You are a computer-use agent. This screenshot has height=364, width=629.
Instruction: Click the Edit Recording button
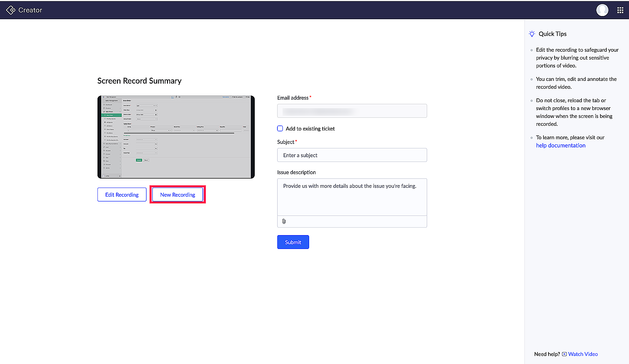pos(122,195)
